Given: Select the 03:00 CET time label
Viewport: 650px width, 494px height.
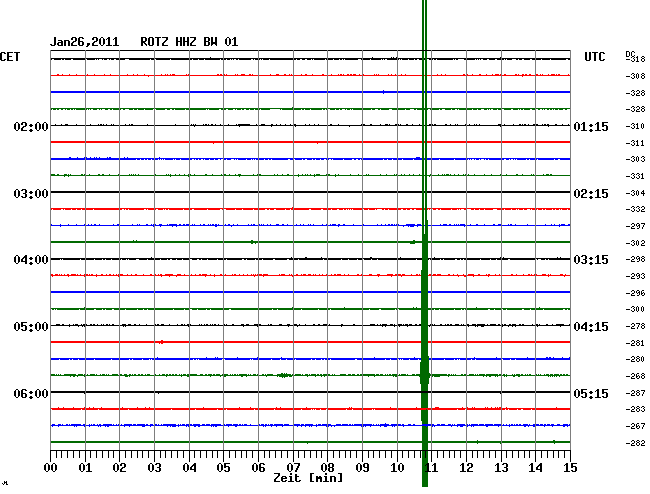Looking at the screenshot, I should (x=31, y=194).
